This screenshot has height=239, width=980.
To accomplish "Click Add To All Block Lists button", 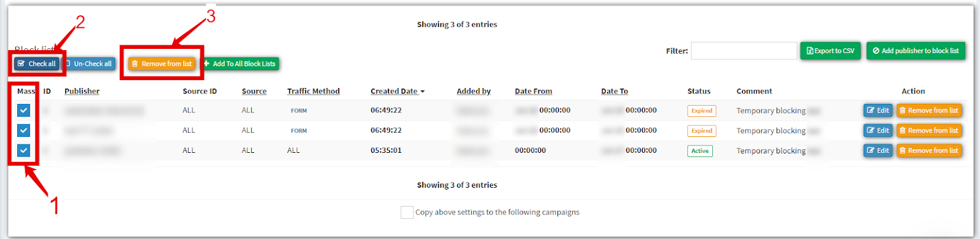I will coord(240,64).
